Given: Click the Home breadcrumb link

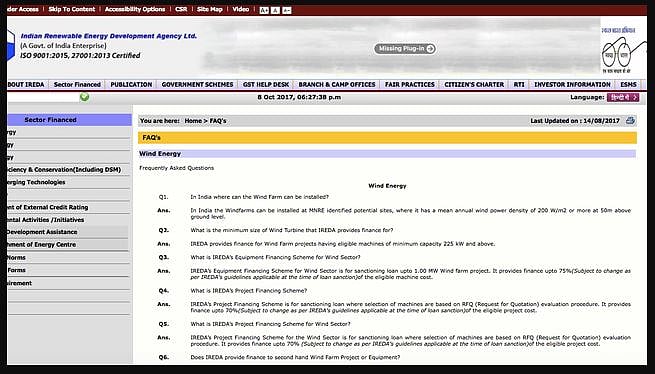Looking at the screenshot, I should pyautogui.click(x=193, y=121).
